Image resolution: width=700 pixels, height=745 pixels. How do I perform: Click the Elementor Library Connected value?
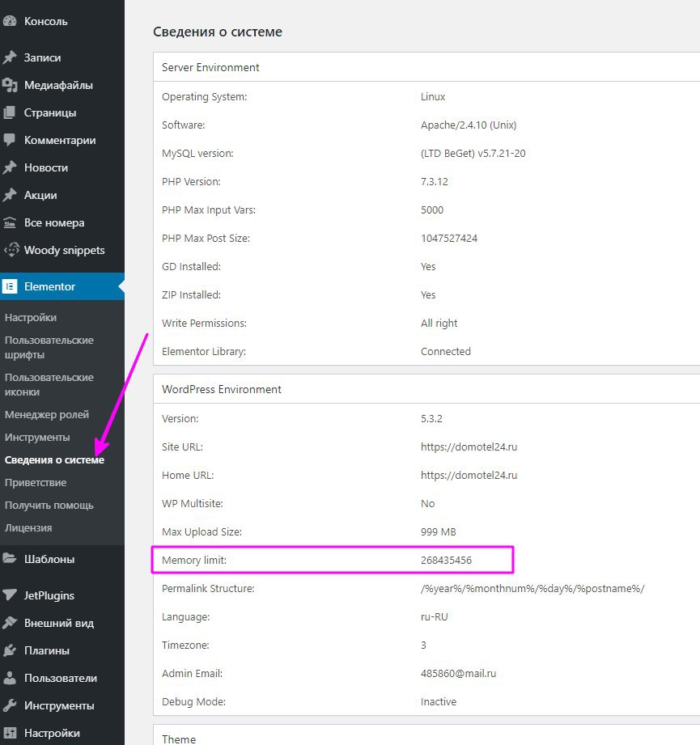point(445,352)
